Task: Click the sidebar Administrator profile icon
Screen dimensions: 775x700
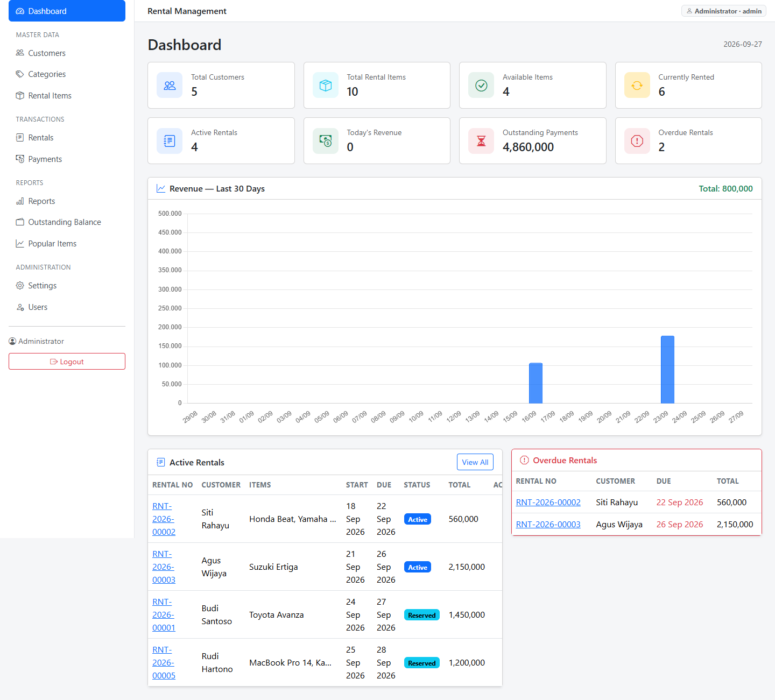Action: 12,341
